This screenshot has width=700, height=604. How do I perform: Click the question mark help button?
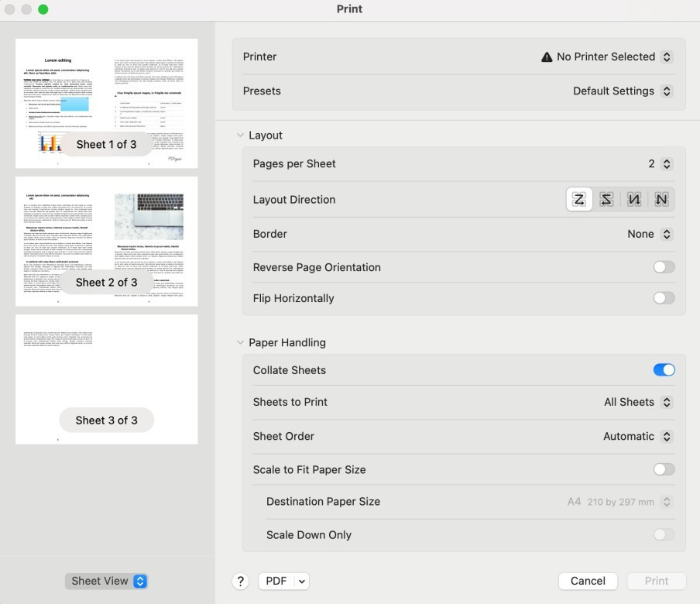pos(240,582)
